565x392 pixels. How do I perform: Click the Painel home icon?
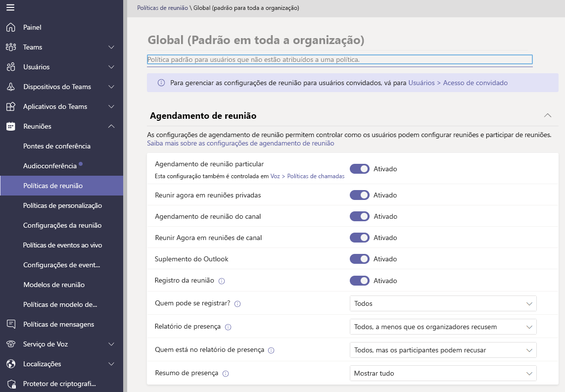pyautogui.click(x=11, y=27)
